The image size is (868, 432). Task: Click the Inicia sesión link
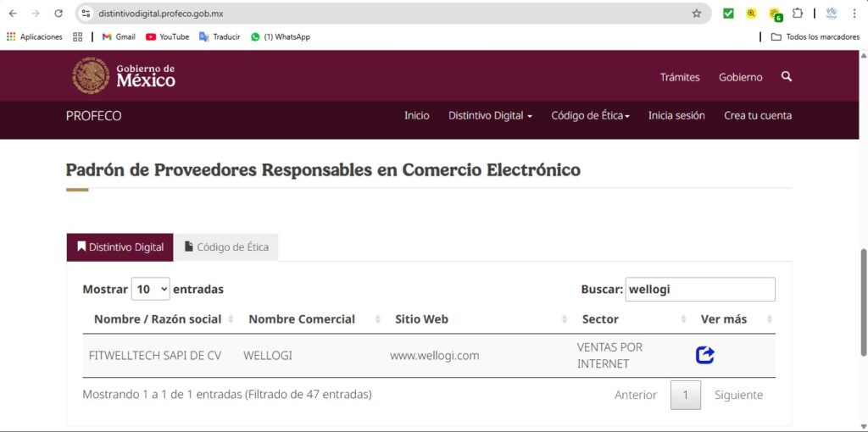click(x=676, y=115)
